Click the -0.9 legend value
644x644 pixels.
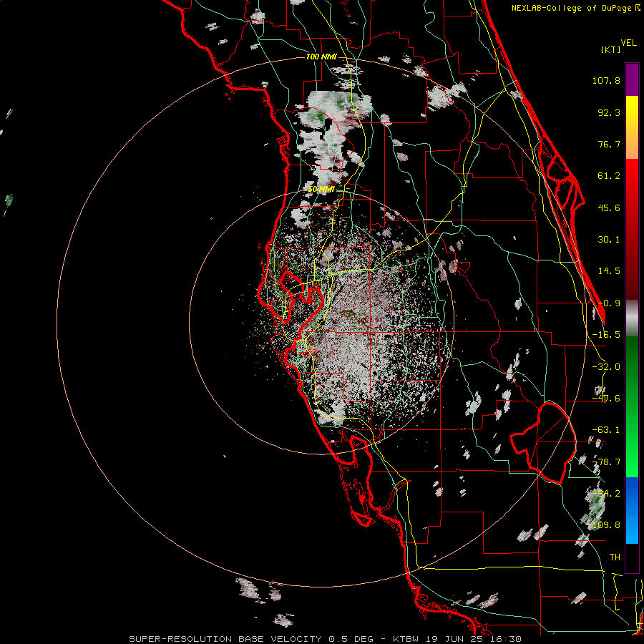[x=609, y=303]
